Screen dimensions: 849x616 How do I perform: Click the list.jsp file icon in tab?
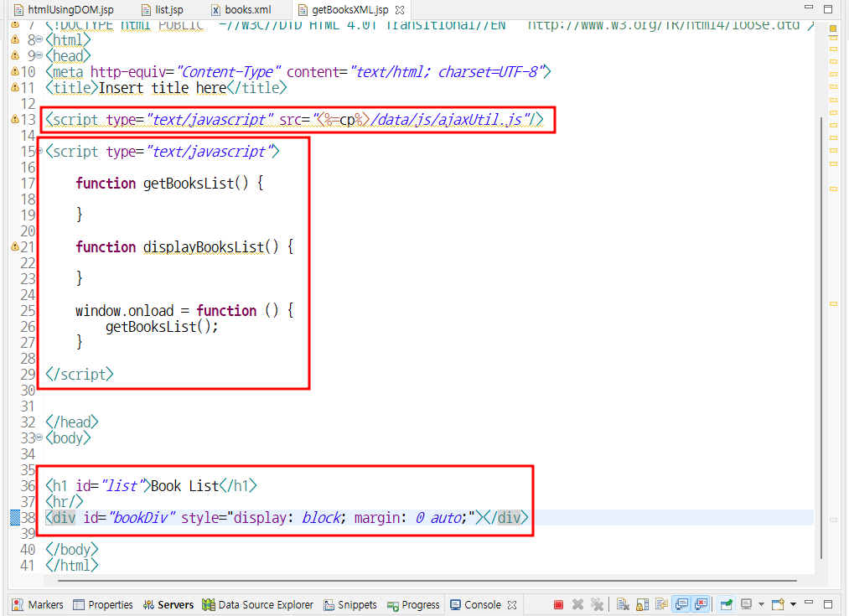pos(146,10)
